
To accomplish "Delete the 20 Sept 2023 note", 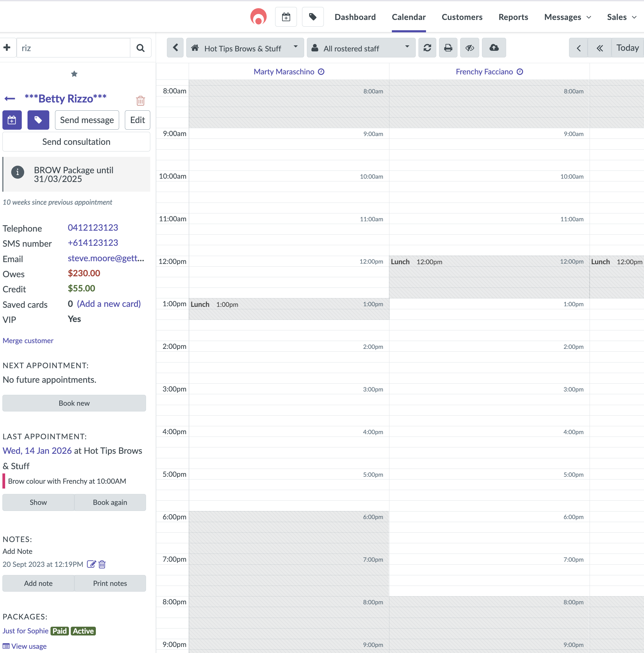I will 102,564.
